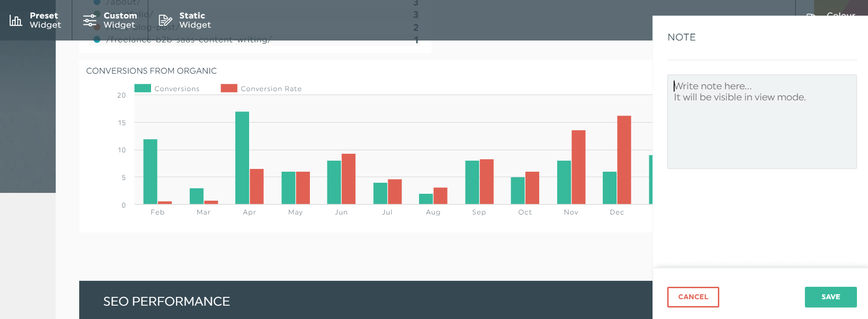Open the Static Widget pencil icon
This screenshot has width=868, height=319.
coord(165,20)
